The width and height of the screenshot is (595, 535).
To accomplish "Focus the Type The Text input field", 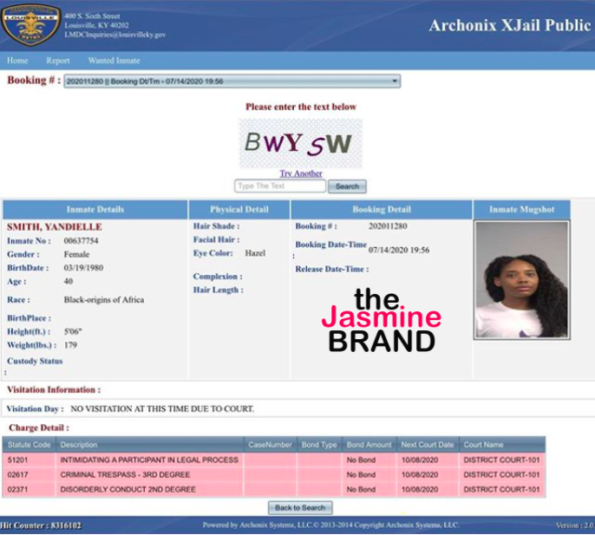I will click(x=280, y=186).
